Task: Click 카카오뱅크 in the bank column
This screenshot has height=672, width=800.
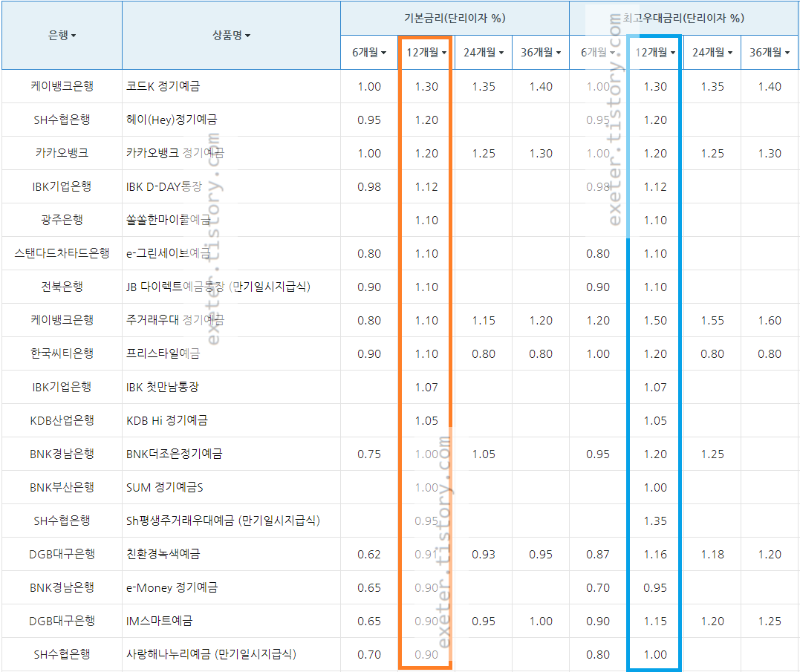Action: (x=62, y=153)
